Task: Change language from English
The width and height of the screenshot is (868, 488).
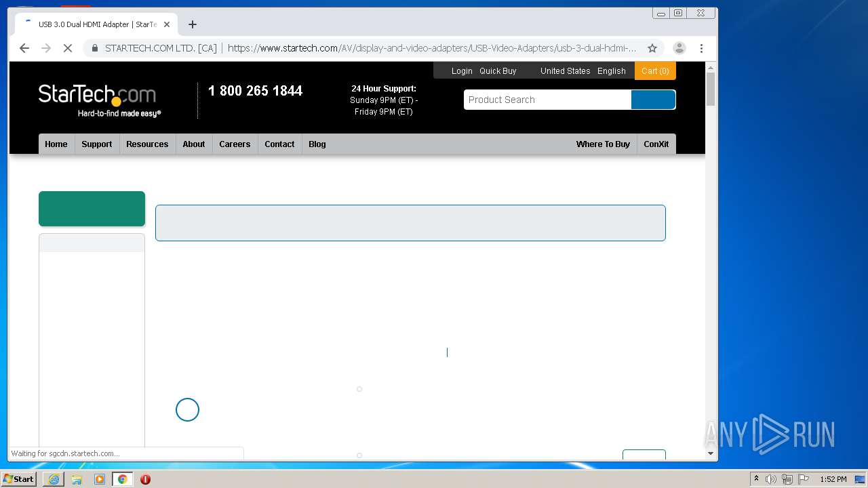Action: pyautogui.click(x=612, y=70)
